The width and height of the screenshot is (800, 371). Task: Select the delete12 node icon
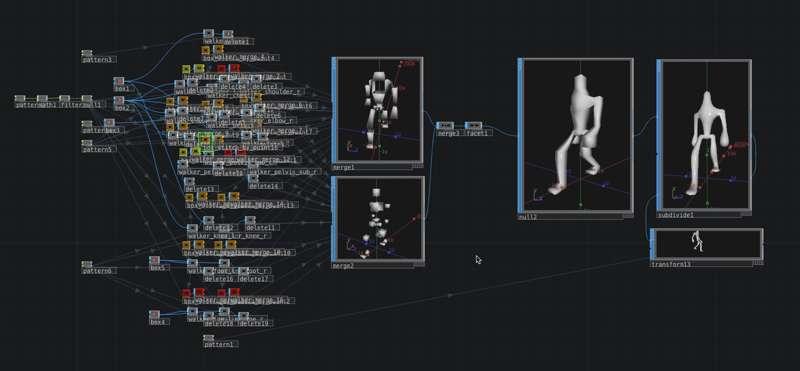(x=209, y=220)
